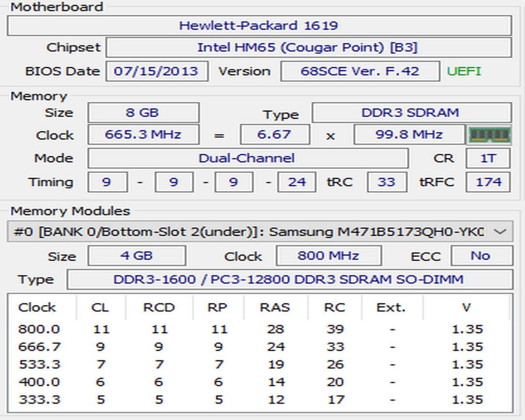Click the Dual-Channel mode field
Image resolution: width=525 pixels, height=420 pixels.
click(x=247, y=158)
